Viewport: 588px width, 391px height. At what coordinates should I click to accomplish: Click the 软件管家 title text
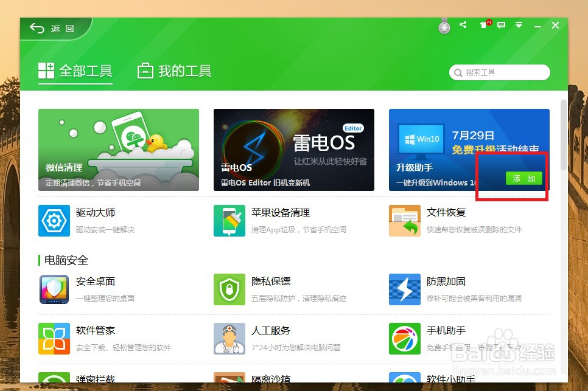[96, 330]
